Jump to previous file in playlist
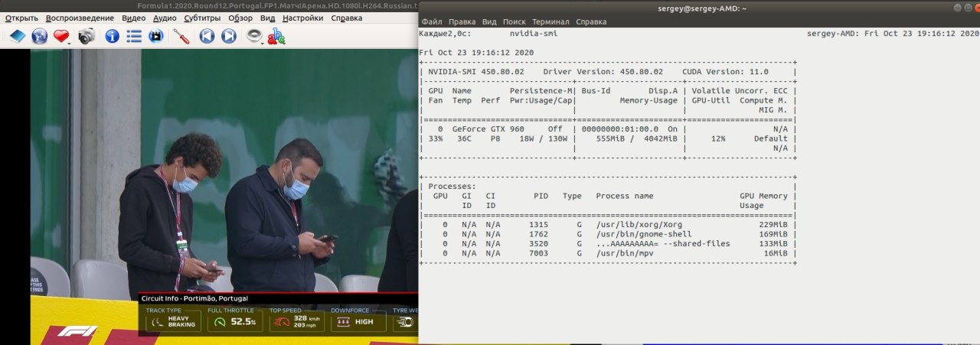Viewport: 980px width, 345px height. pos(207,36)
